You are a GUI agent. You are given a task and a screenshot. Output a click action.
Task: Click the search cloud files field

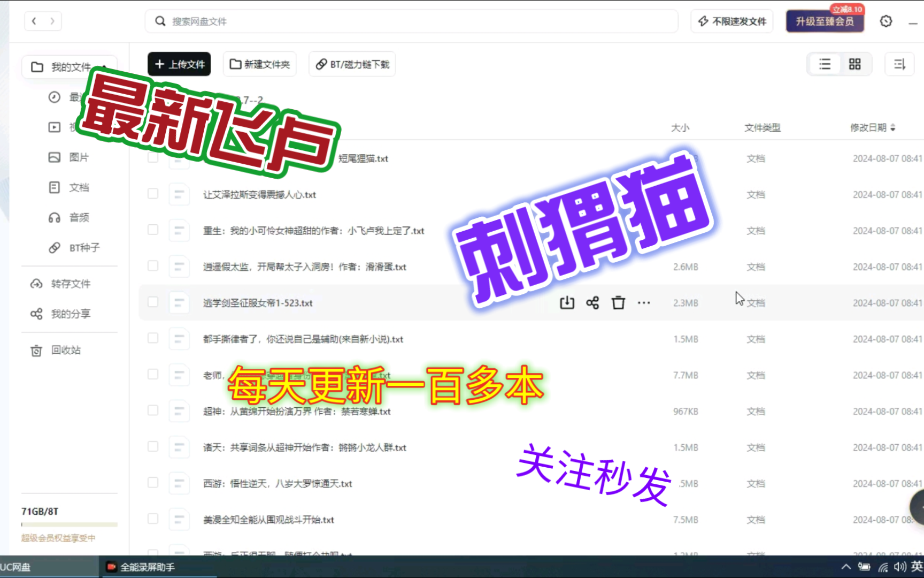coord(411,21)
